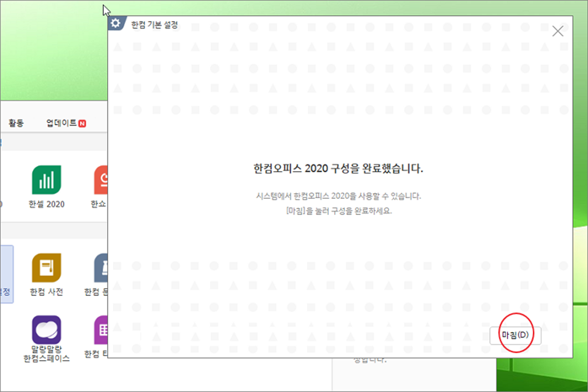Viewport: 588px width, 392px height.
Task: Open the 한셀 2020 app icon
Action: coord(47,180)
